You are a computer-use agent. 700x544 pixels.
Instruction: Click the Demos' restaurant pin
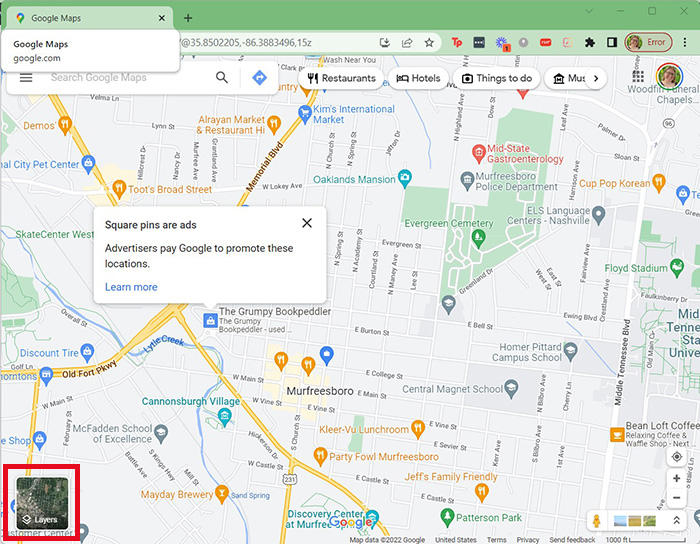pyautogui.click(x=65, y=125)
